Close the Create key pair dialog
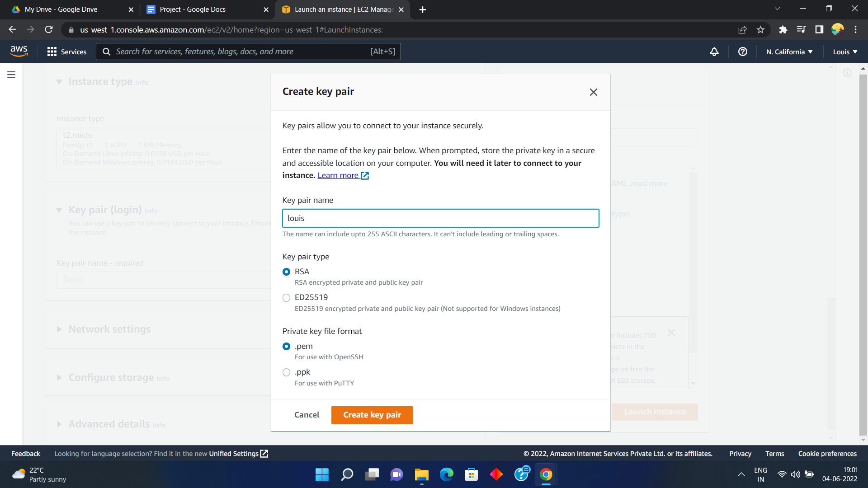Screen dimensions: 868x488 (593, 92)
